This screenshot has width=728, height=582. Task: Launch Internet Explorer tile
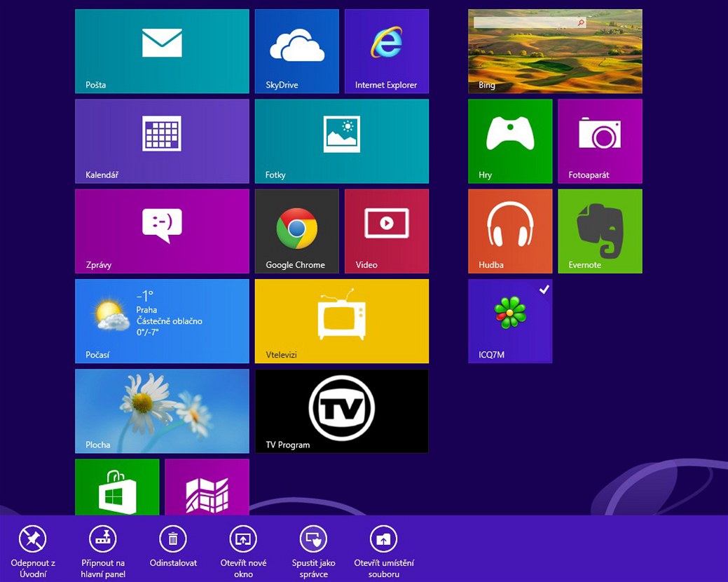(x=387, y=51)
